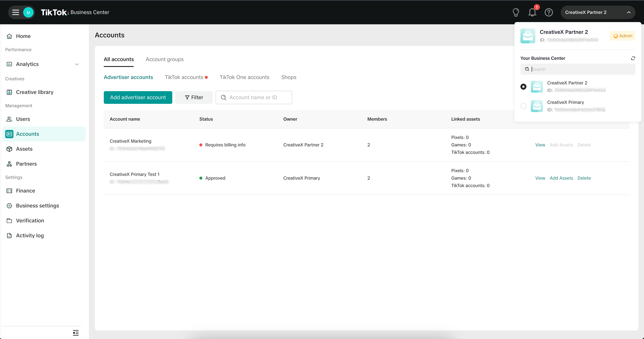Viewport: 644px width, 339px height.
Task: Click the CreativeX Primary Test 1 name
Action: click(135, 174)
